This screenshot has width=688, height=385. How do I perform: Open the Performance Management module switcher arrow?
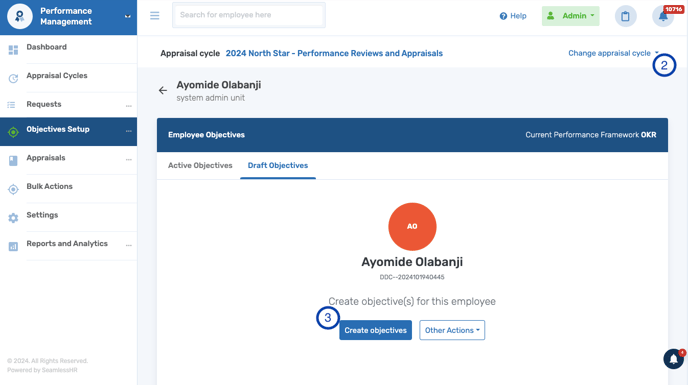(x=128, y=16)
